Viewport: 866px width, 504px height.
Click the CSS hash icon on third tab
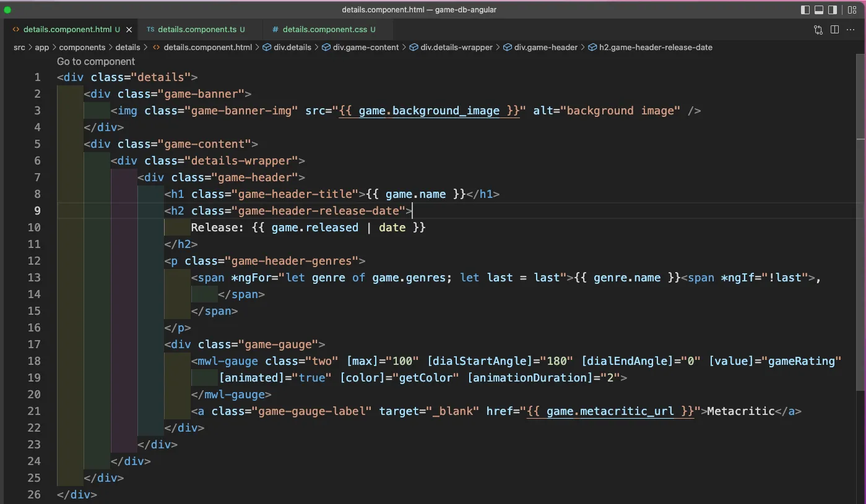[x=275, y=30]
